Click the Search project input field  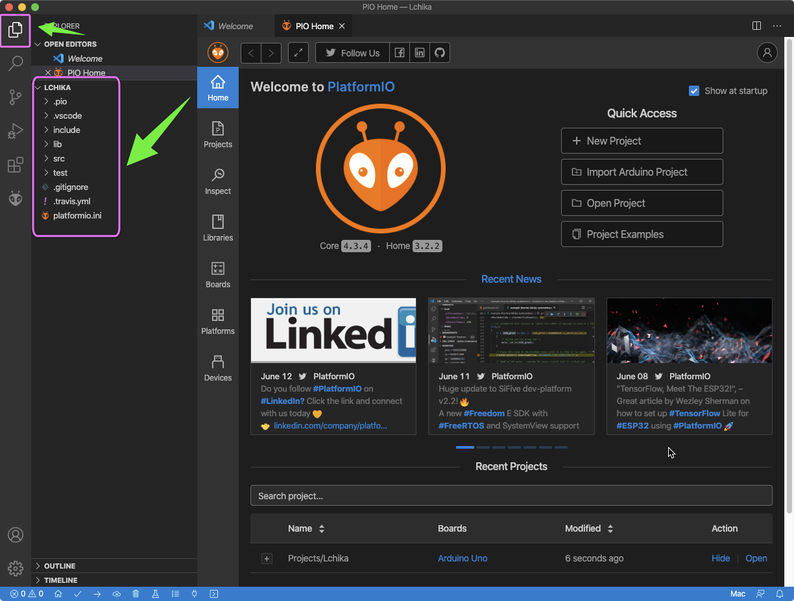(x=511, y=496)
